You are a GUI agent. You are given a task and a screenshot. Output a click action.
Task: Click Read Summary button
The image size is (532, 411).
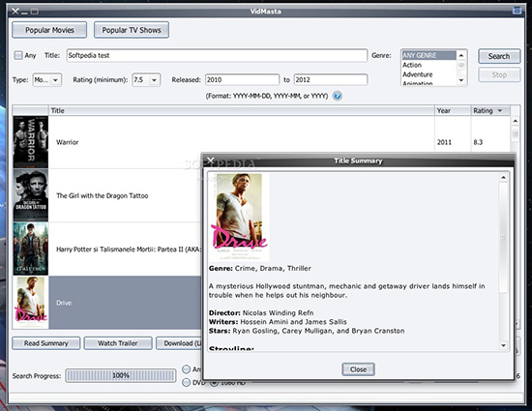pyautogui.click(x=46, y=343)
